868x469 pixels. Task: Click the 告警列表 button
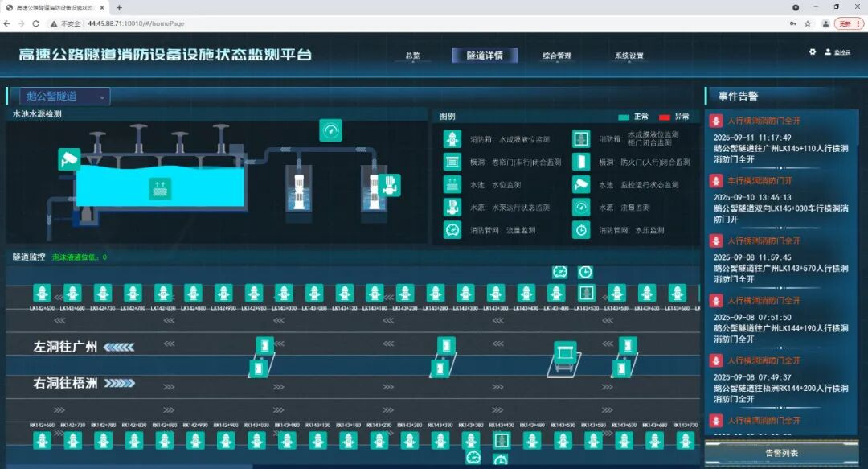click(x=781, y=454)
